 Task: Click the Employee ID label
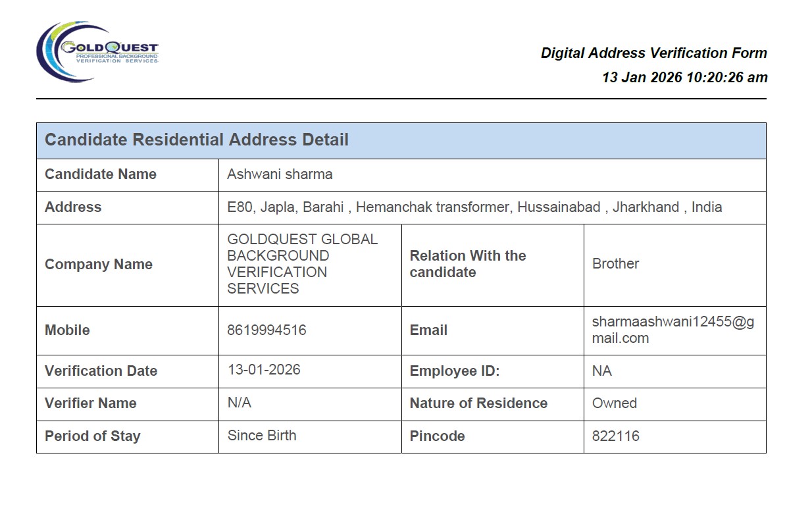(x=455, y=371)
